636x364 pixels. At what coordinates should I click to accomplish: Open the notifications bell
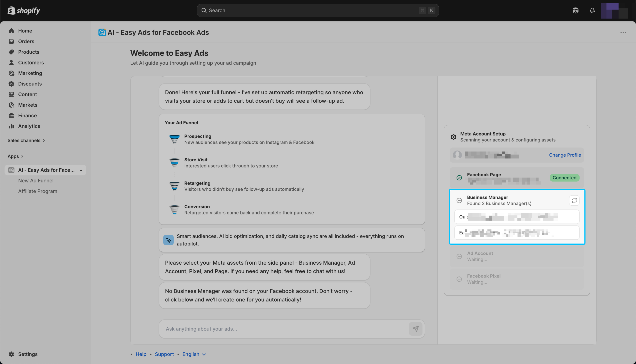coord(592,10)
